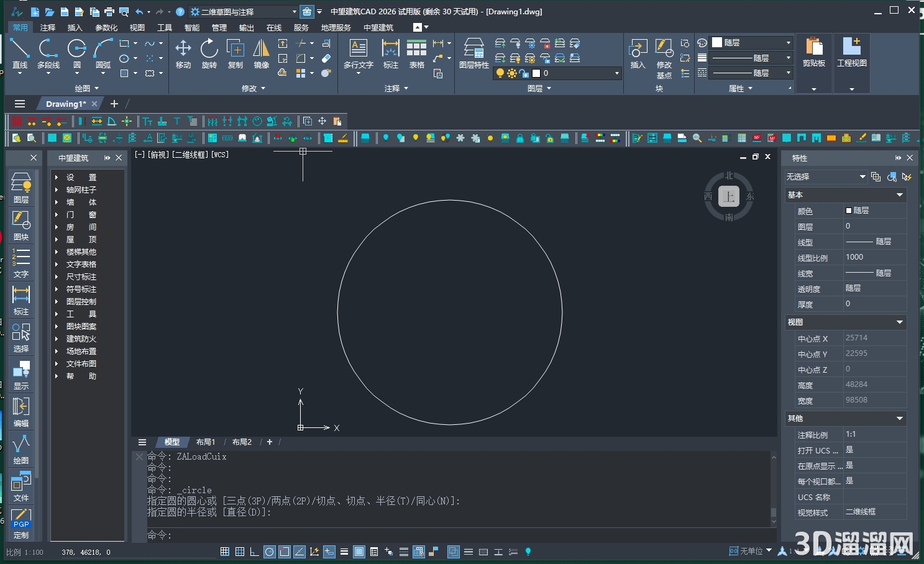Toggle ortho mode in status bar

click(x=255, y=552)
